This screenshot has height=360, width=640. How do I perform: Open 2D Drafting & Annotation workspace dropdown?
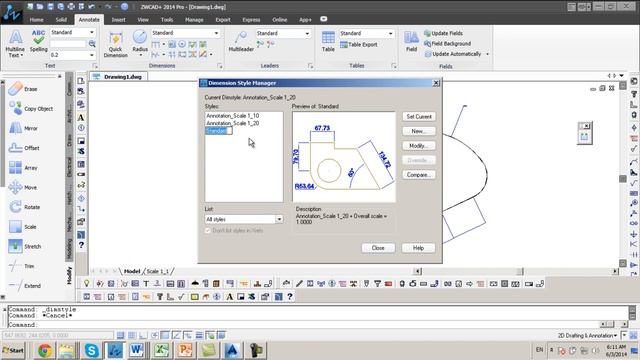point(587,336)
